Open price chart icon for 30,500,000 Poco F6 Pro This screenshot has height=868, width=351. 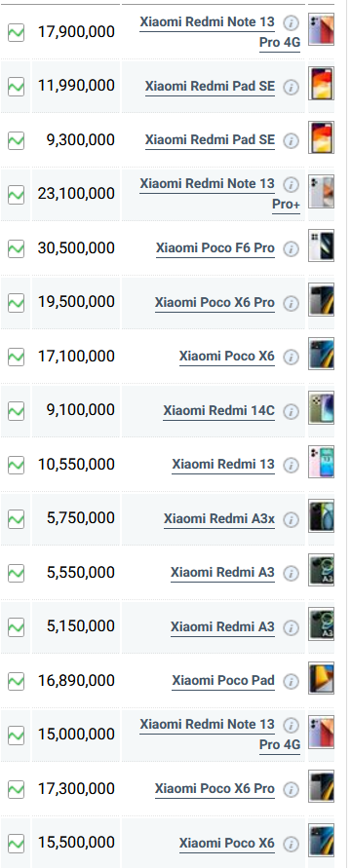(x=16, y=248)
